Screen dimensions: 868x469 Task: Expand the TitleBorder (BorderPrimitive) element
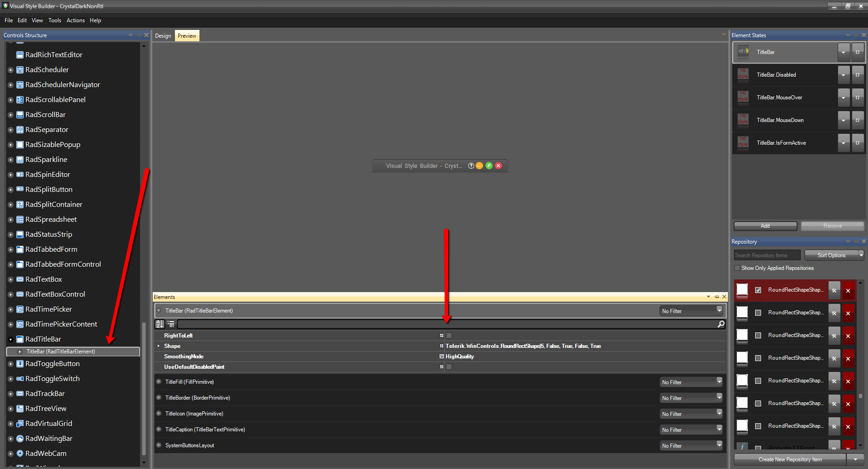click(x=159, y=397)
